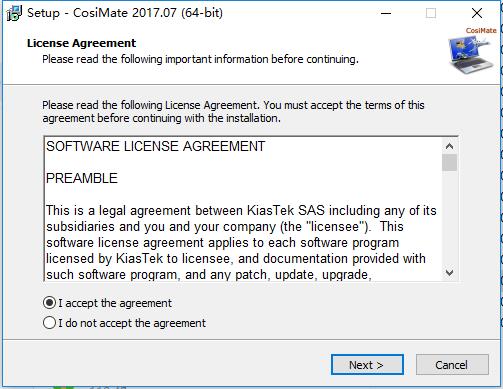Screen dimensions: 503x389
Task: Click the license scrollbar up arrow
Action: pyautogui.click(x=449, y=146)
